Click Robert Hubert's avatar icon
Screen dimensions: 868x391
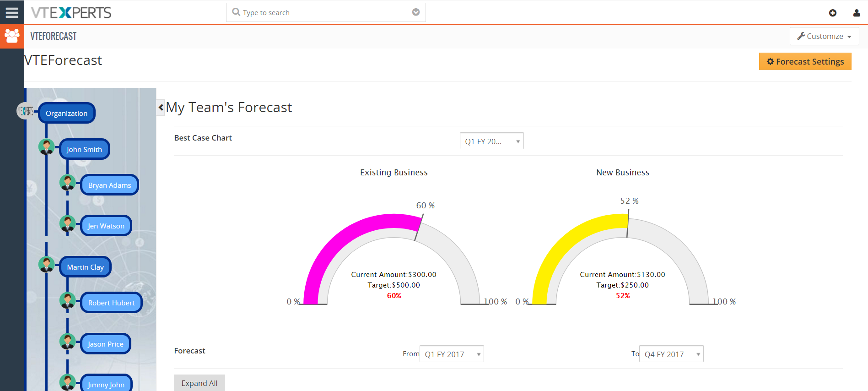[68, 300]
